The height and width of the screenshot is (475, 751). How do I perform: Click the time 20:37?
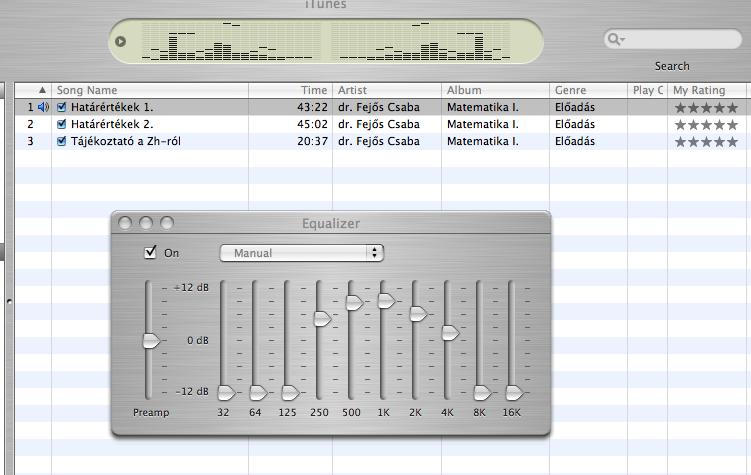coord(312,141)
